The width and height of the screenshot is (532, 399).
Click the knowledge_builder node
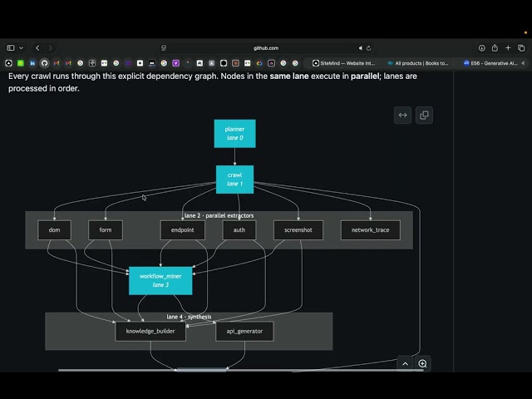(x=150, y=331)
